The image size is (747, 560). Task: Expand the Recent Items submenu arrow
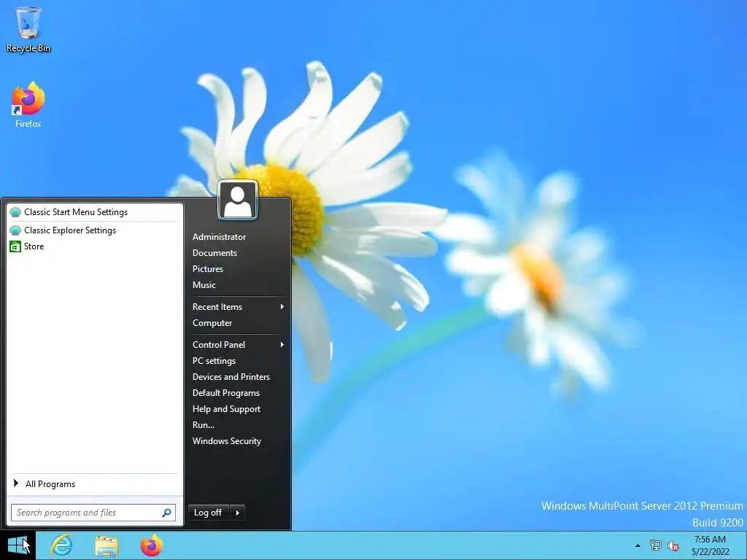[x=282, y=307]
